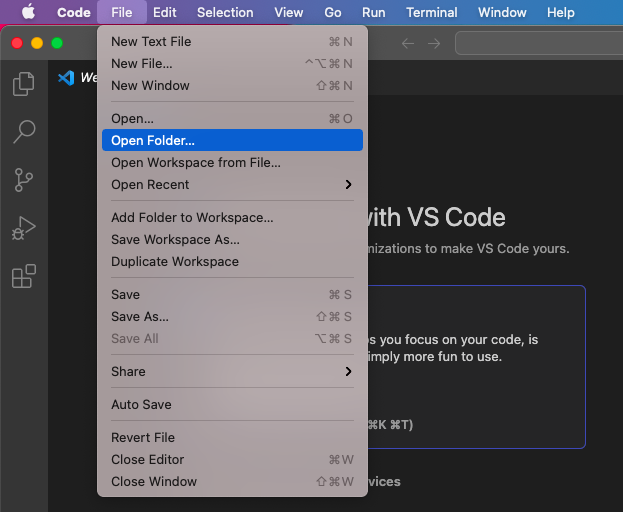Open the Explorer view in activity bar
Image resolution: width=623 pixels, height=512 pixels.
click(23, 85)
